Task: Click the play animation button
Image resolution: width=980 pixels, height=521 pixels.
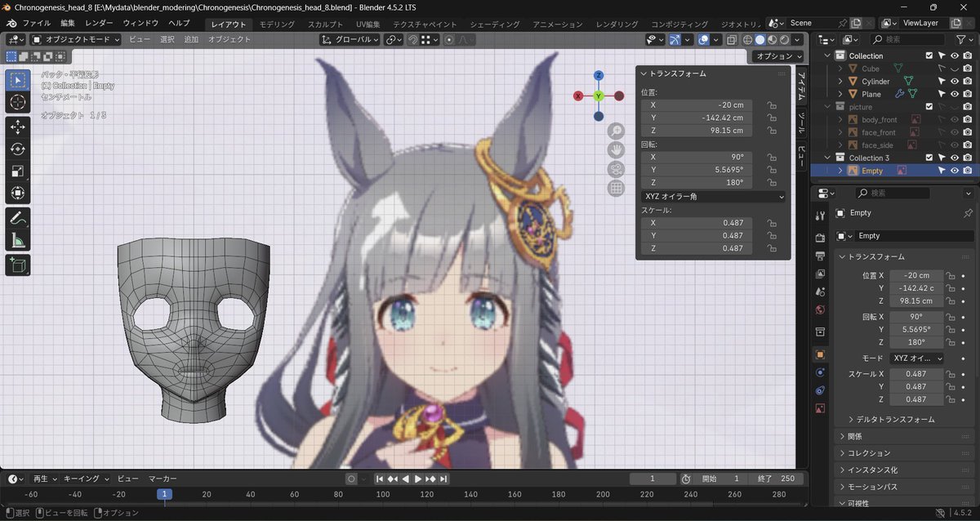Action: (418, 479)
